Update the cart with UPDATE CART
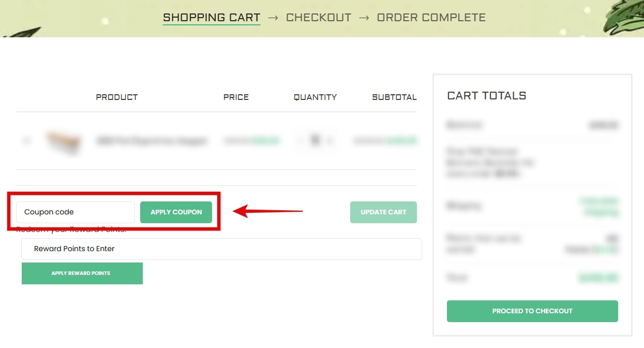 [383, 212]
